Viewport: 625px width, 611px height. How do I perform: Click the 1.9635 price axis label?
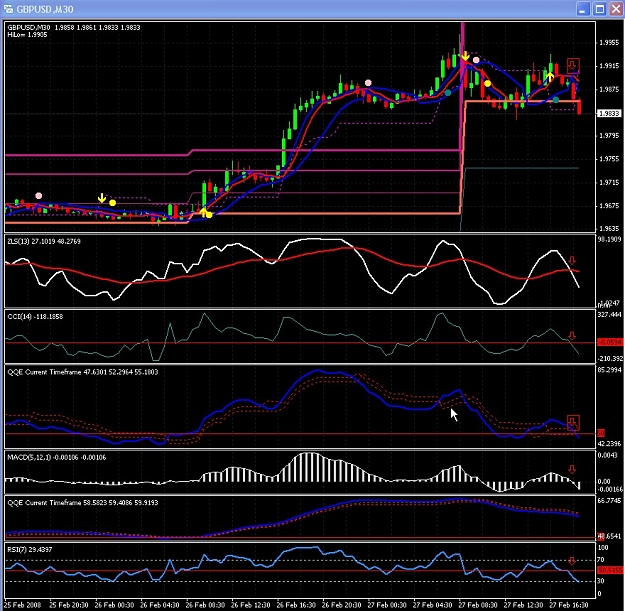tap(609, 229)
